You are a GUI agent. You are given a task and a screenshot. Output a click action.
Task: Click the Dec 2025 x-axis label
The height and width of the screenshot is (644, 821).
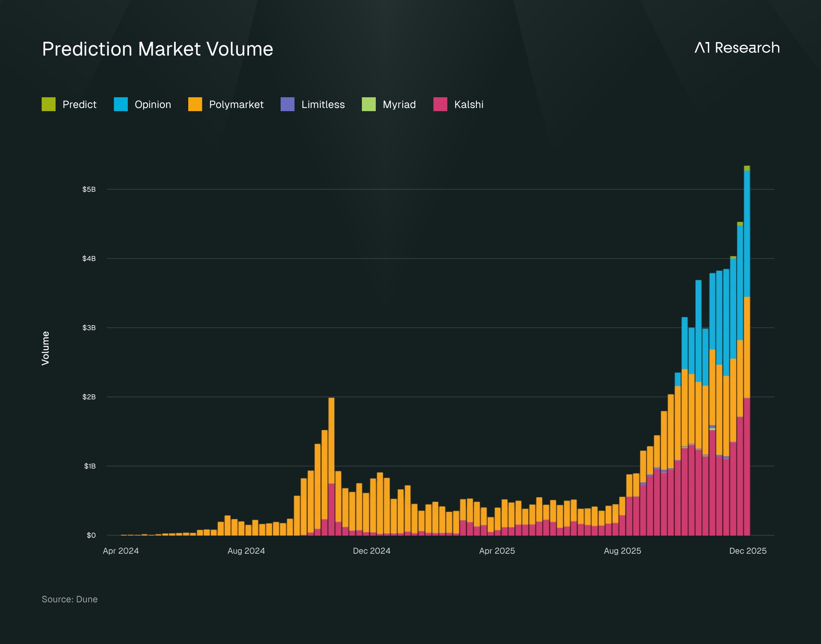[748, 551]
